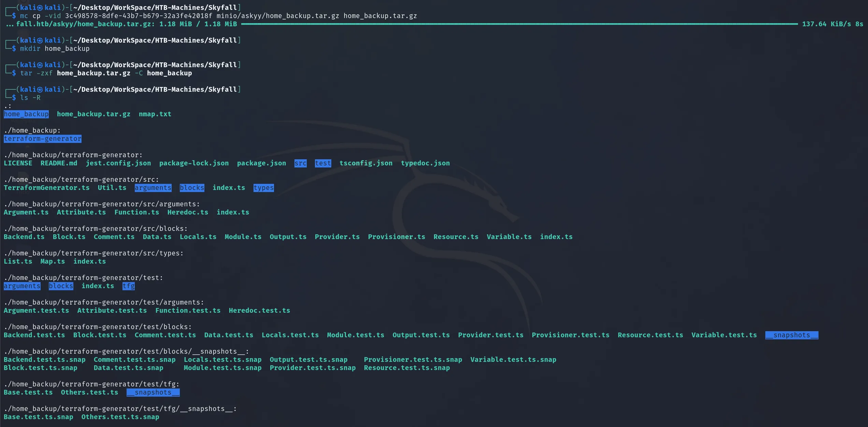Click TerraformGenerator.ts filename

point(47,188)
